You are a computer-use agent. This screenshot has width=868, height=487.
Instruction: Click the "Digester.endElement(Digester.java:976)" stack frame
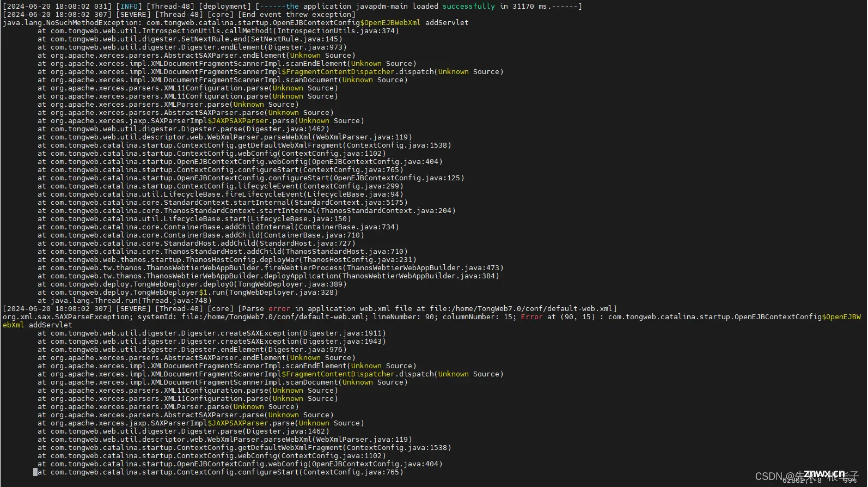192,350
